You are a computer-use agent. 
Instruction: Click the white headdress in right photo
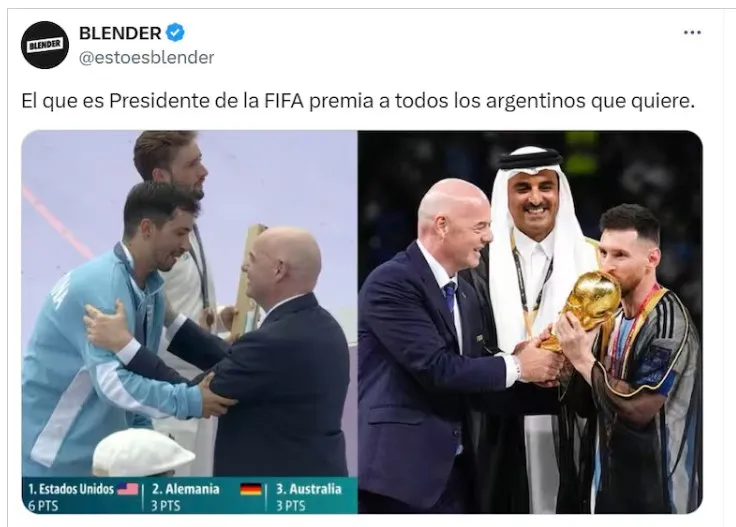pos(530,225)
